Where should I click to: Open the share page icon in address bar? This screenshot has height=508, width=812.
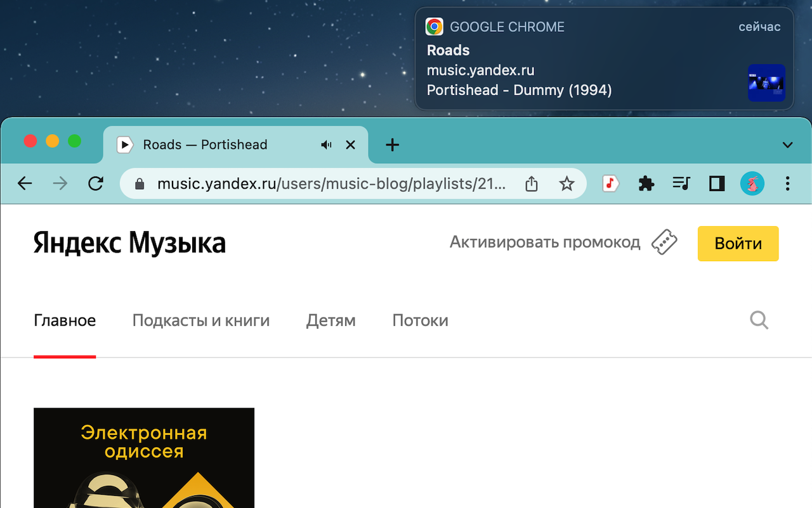(x=532, y=184)
